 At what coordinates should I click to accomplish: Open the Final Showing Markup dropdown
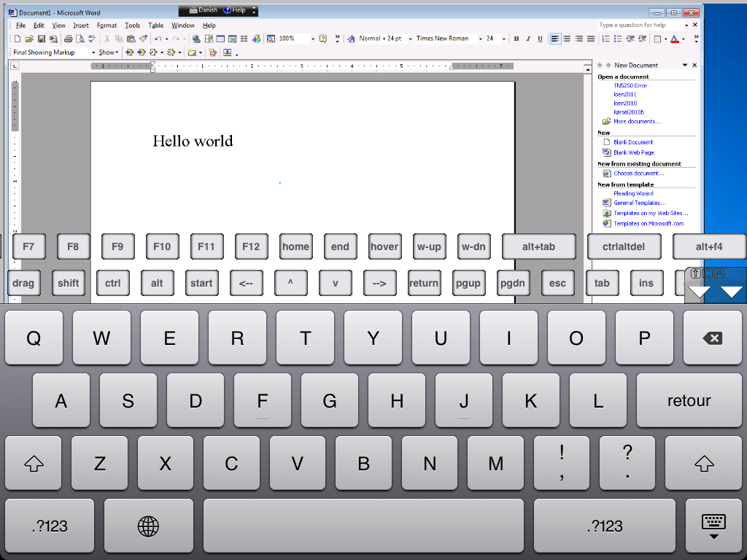coord(93,52)
